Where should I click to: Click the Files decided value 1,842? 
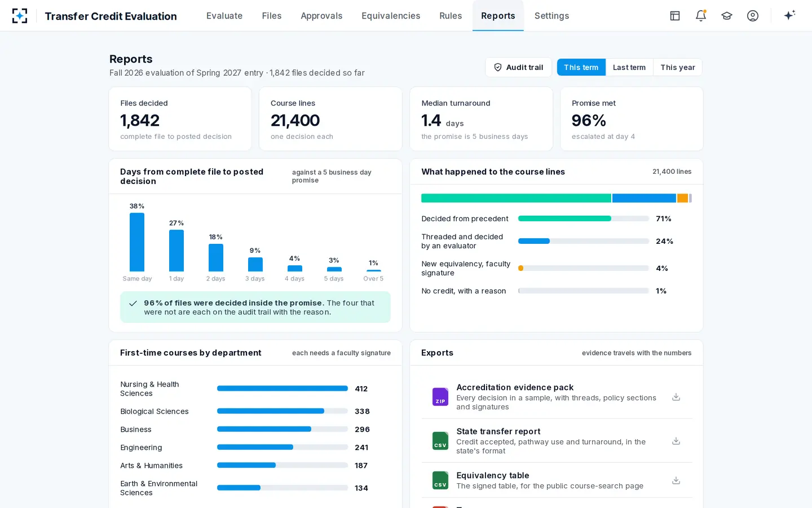click(x=140, y=120)
